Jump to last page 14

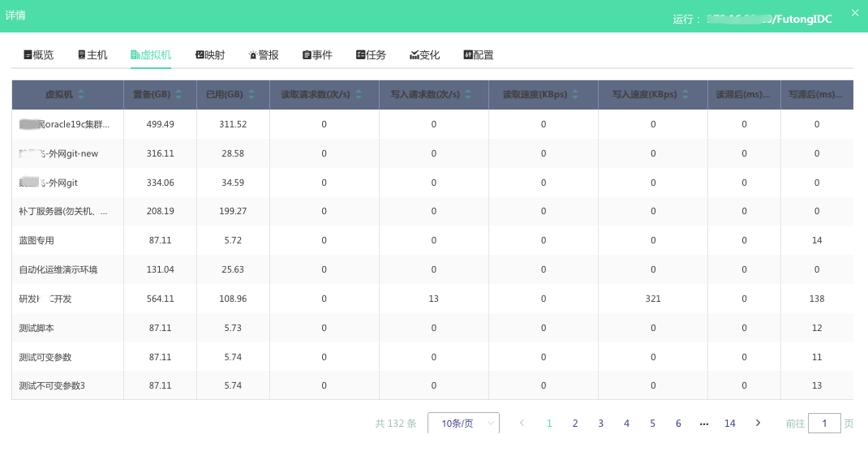click(729, 424)
